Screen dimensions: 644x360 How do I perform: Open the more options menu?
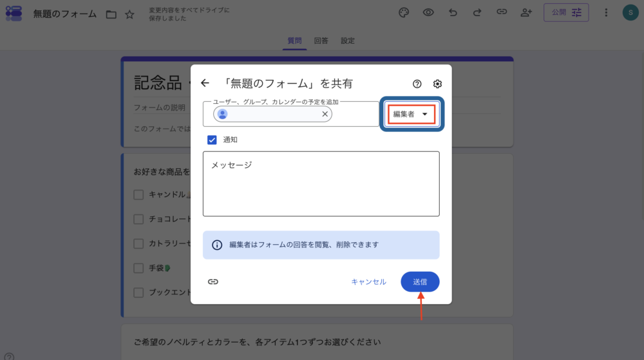click(x=606, y=13)
